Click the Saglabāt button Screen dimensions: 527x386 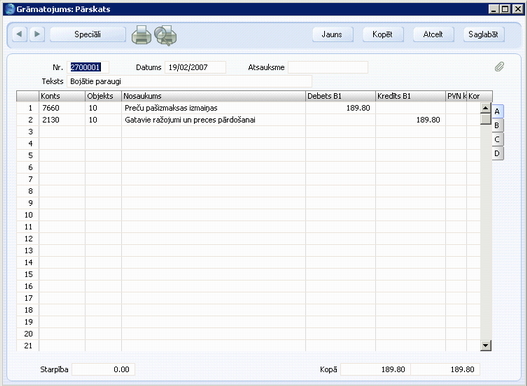483,34
